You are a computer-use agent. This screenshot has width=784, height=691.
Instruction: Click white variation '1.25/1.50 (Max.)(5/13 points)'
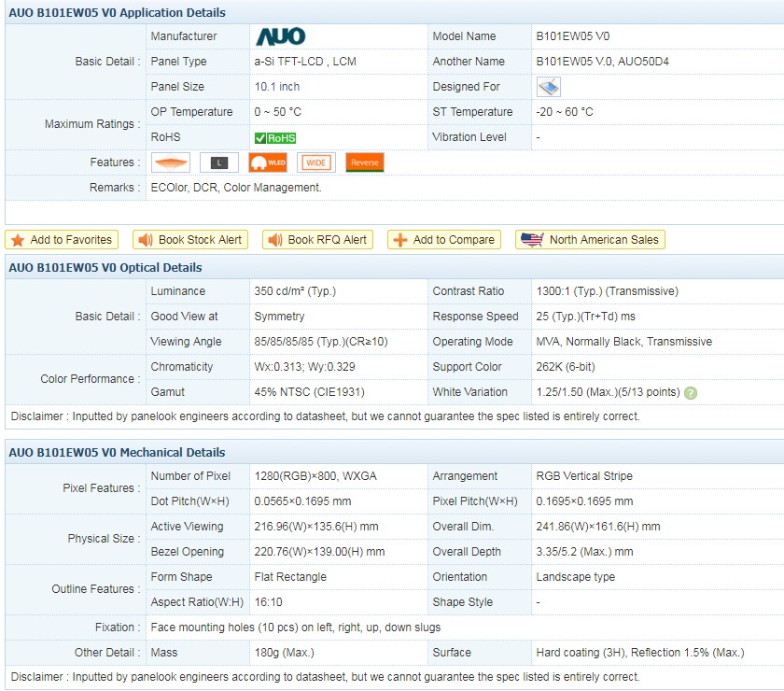point(608,392)
